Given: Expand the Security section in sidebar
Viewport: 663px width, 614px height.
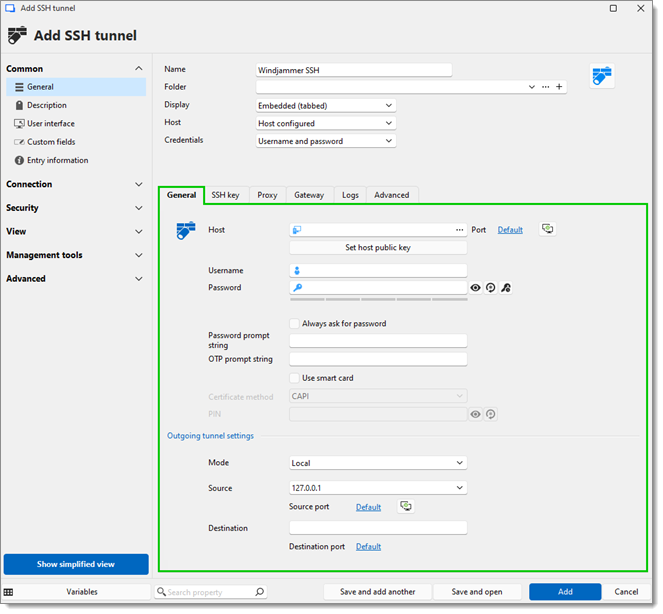Looking at the screenshot, I should pos(75,208).
